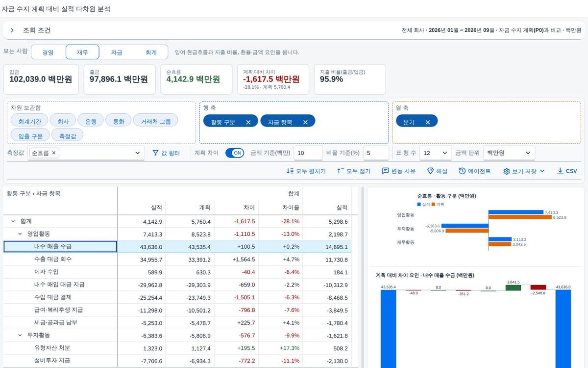Select the 거래처 그룹 dimension chip

tap(156, 121)
